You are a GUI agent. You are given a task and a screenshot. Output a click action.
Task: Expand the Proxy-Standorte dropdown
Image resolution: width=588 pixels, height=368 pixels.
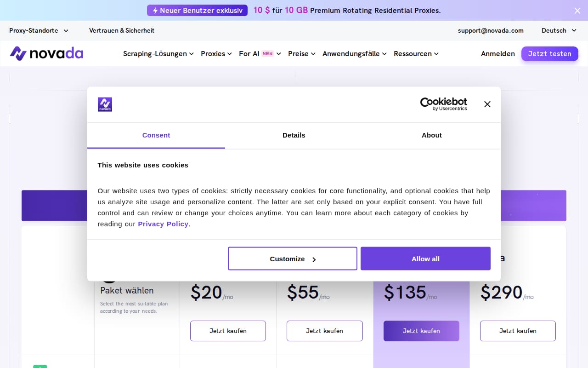coord(39,30)
